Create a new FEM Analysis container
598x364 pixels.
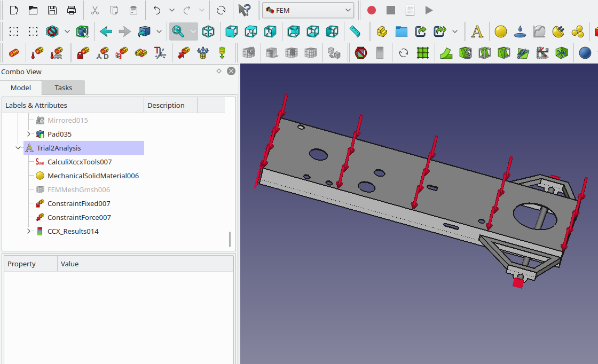point(477,31)
